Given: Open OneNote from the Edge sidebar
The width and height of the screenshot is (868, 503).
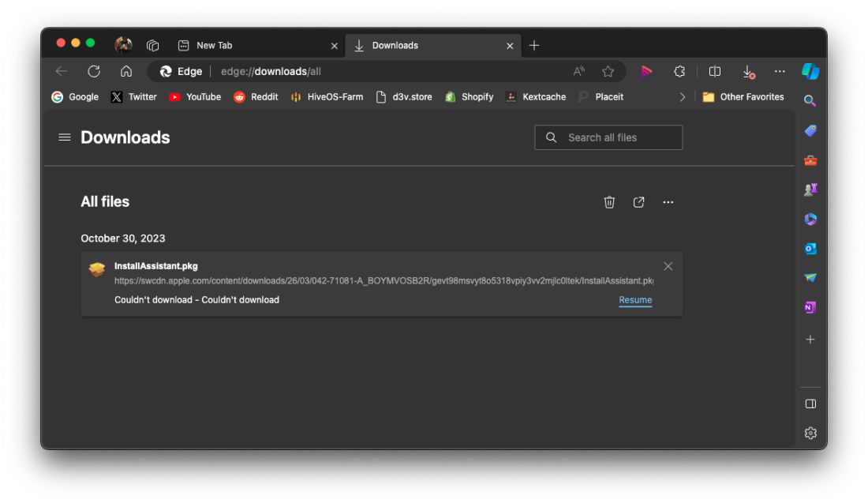Looking at the screenshot, I should [810, 307].
